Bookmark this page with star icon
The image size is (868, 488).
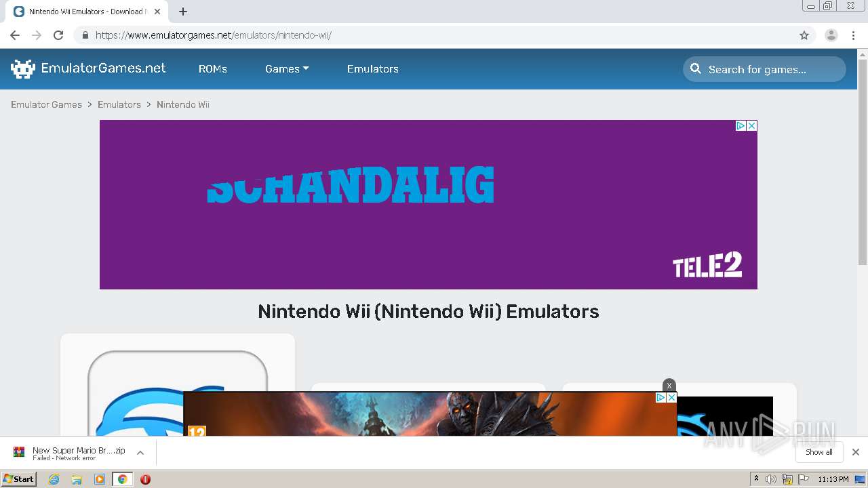click(x=804, y=35)
